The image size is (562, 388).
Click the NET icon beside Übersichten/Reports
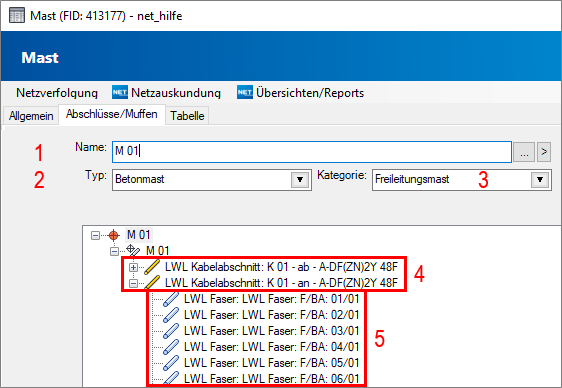[x=245, y=92]
